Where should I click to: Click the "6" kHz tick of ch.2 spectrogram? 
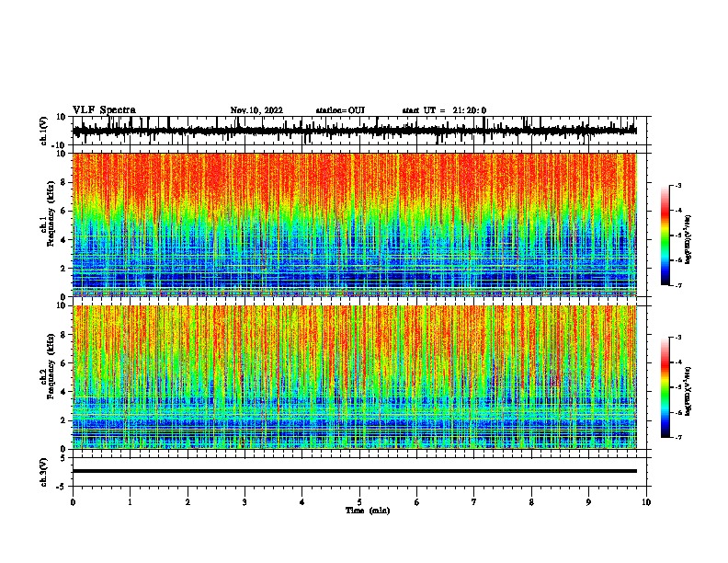tap(64, 363)
